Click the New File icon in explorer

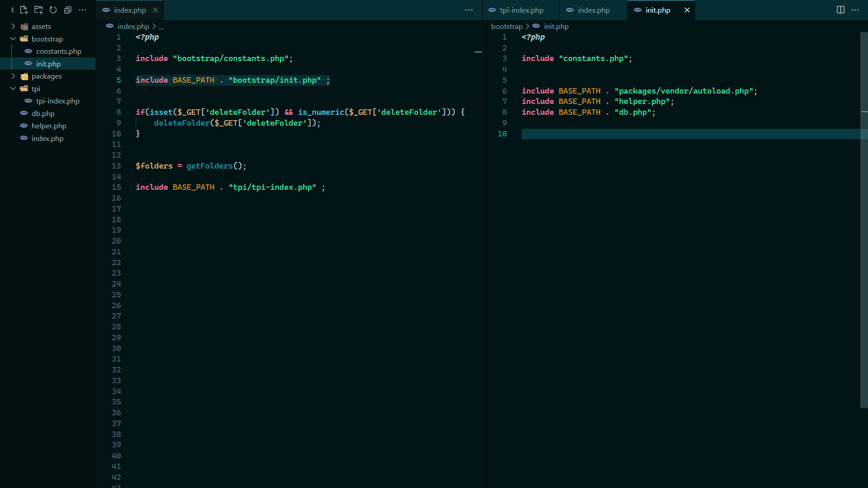24,10
